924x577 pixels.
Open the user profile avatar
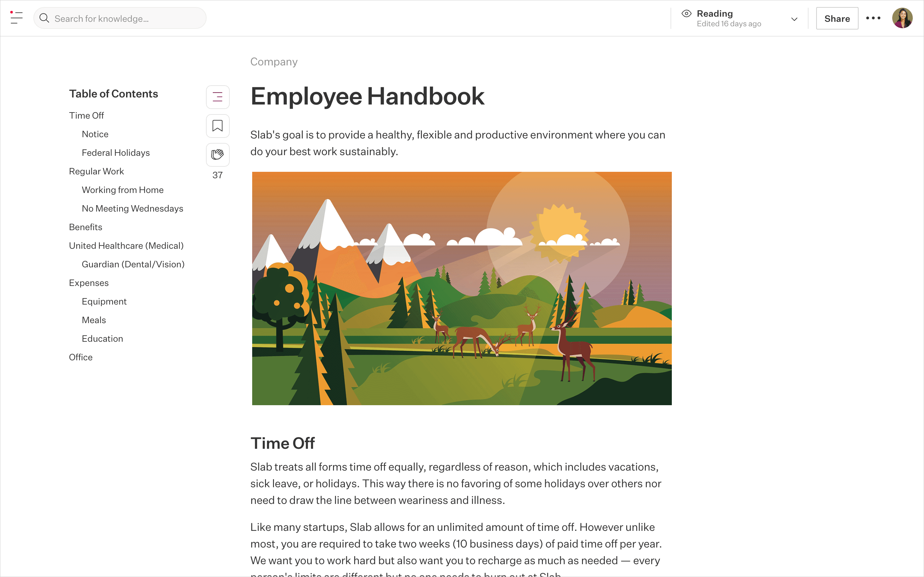click(902, 18)
